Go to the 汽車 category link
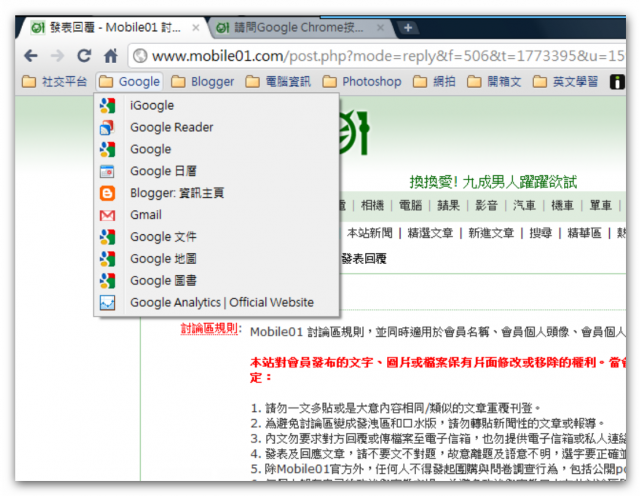The width and height of the screenshot is (640, 496). pos(524,205)
